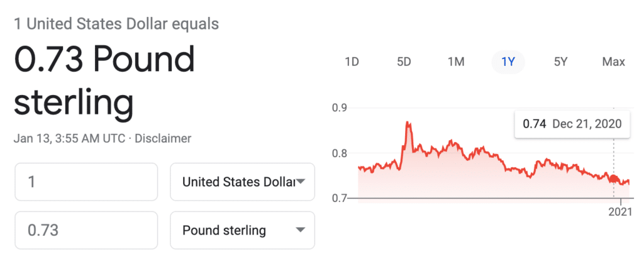644x254 pixels.
Task: Select the 5D time range tab
Action: coord(404,62)
